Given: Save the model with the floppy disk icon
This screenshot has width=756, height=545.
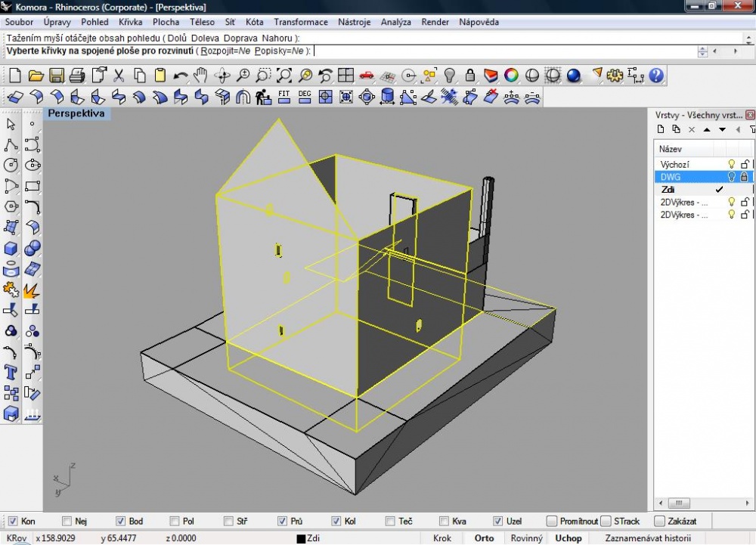Looking at the screenshot, I should tap(57, 76).
